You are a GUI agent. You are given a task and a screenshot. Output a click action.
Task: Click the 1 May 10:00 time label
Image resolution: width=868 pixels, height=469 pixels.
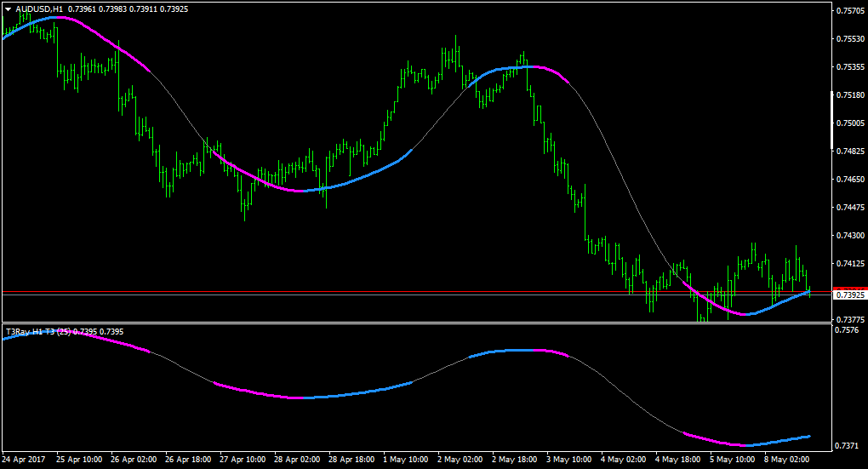click(406, 460)
